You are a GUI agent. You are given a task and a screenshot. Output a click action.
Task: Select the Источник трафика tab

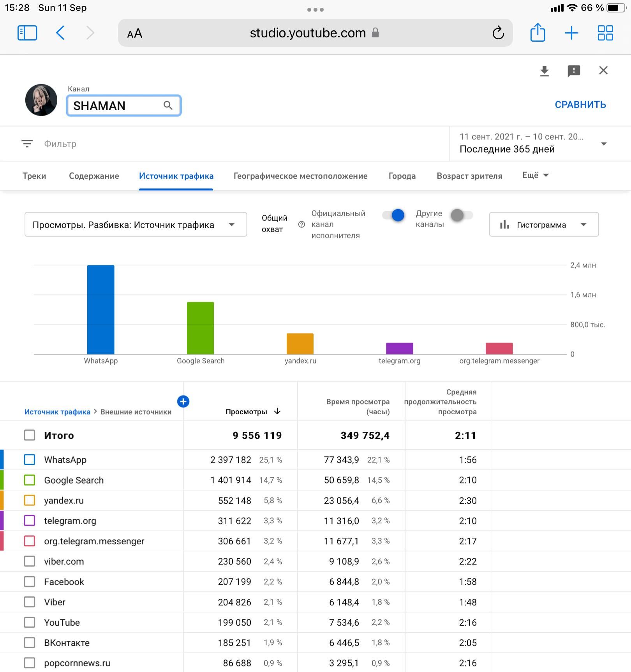pyautogui.click(x=176, y=176)
